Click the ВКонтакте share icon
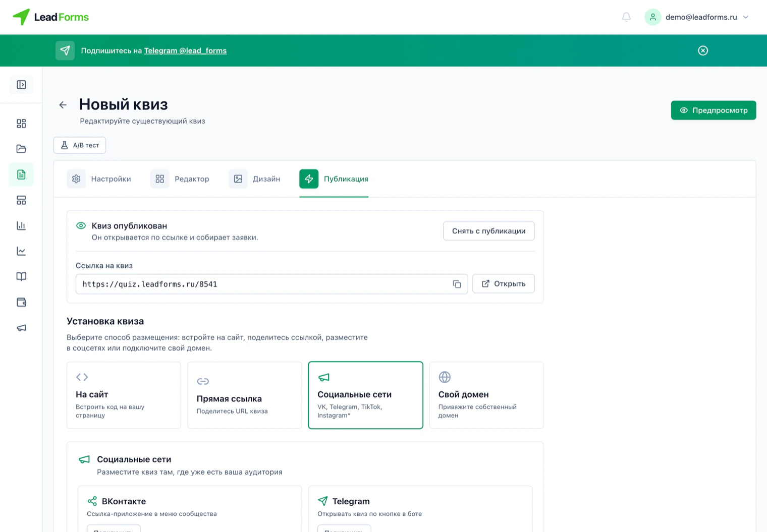Image resolution: width=767 pixels, height=532 pixels. (x=92, y=501)
